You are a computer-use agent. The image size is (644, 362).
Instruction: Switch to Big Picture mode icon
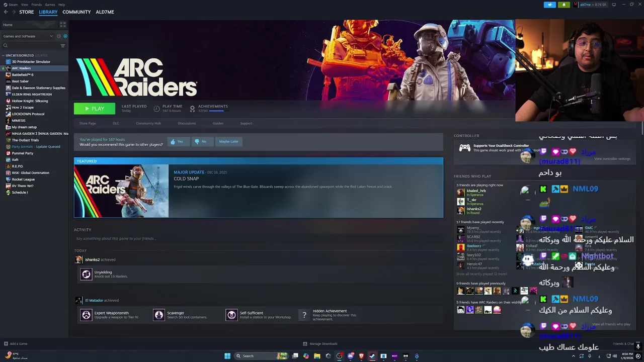pos(614,5)
